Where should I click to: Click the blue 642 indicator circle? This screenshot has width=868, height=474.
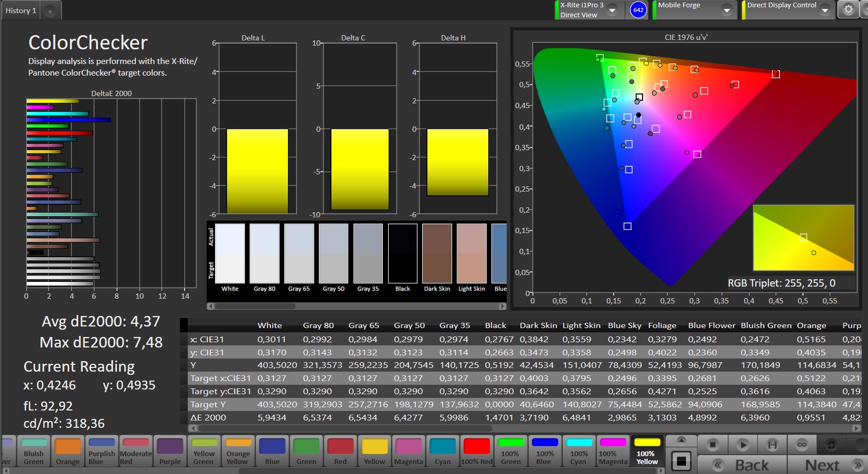[x=638, y=10]
